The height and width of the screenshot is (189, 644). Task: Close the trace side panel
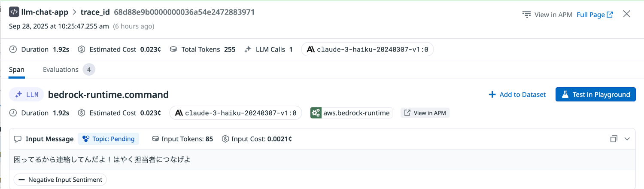coord(626,14)
